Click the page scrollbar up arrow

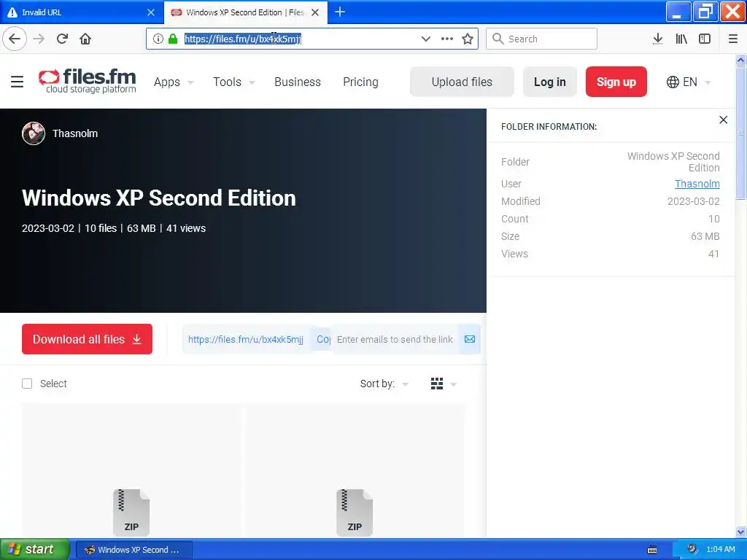[x=741, y=60]
